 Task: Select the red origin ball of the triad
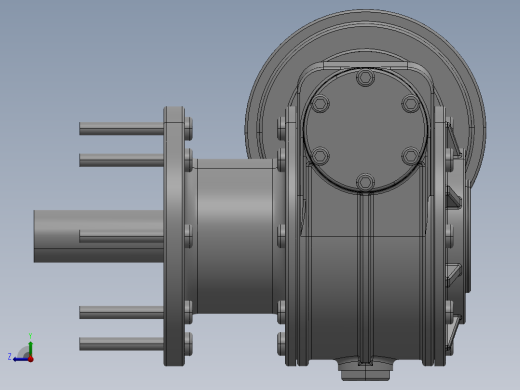31,359
